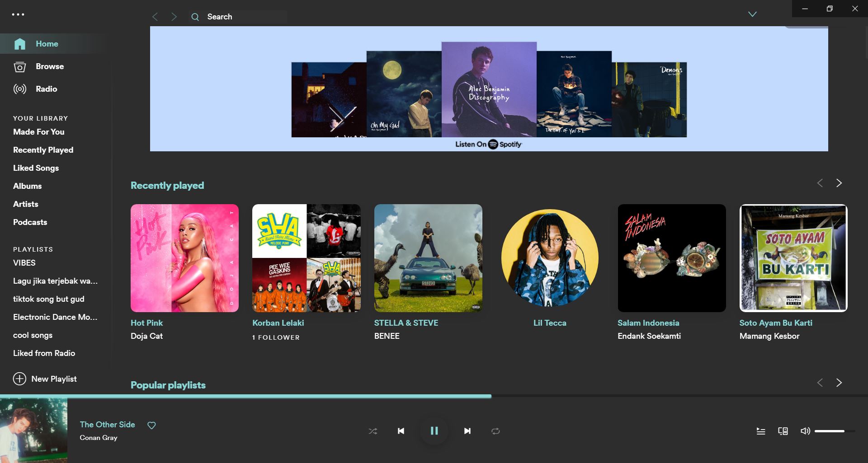The image size is (868, 463).
Task: Adjust the volume slider
Action: tap(835, 431)
